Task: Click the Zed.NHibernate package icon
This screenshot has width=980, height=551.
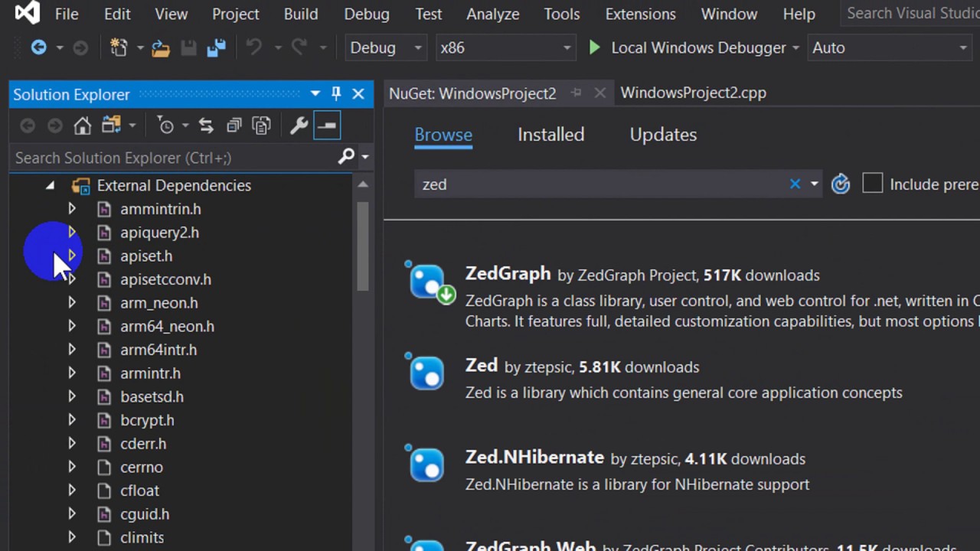Action: point(426,464)
